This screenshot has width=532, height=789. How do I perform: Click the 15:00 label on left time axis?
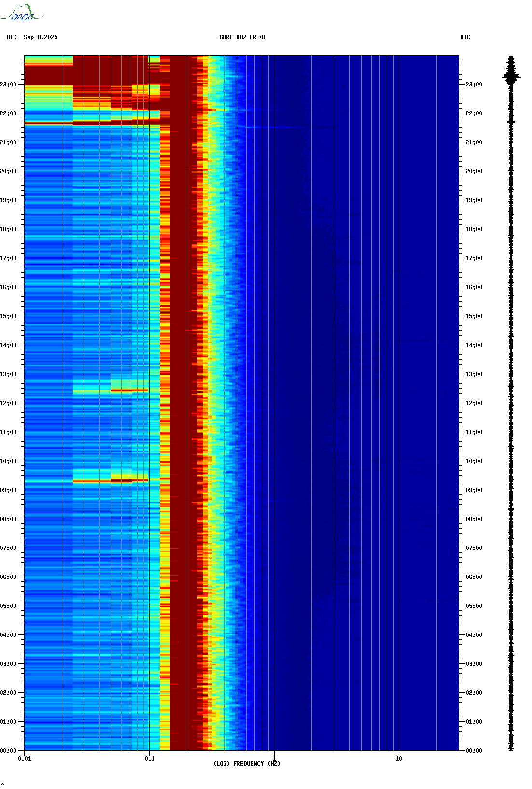point(8,316)
